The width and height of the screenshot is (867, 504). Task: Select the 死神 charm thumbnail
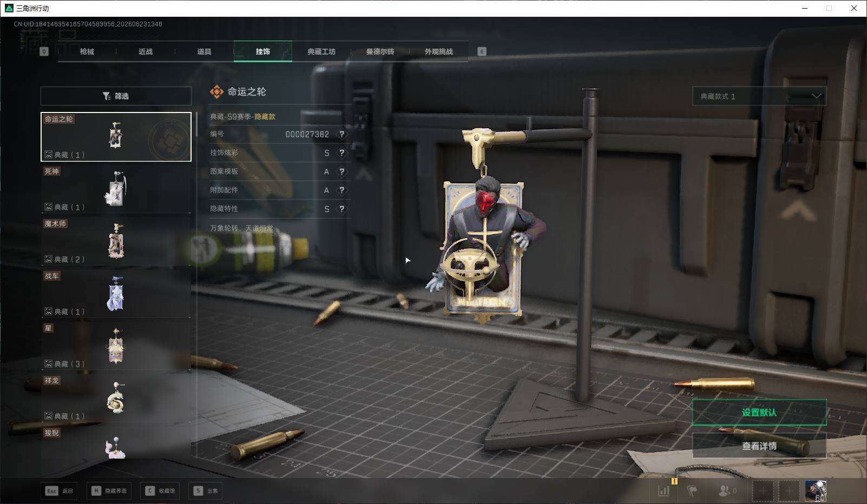116,189
